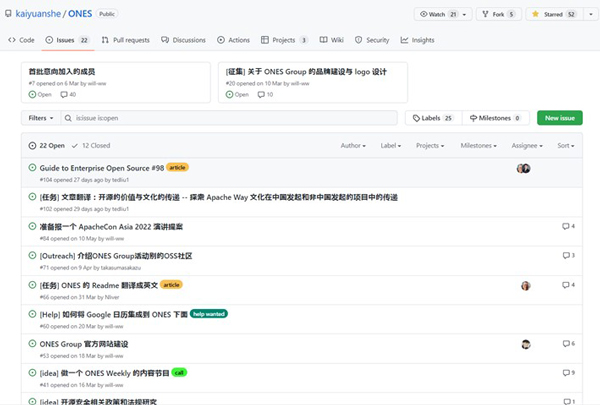600x405 pixels.
Task: Click author tedliu1 on issue #104
Action: tap(121, 180)
